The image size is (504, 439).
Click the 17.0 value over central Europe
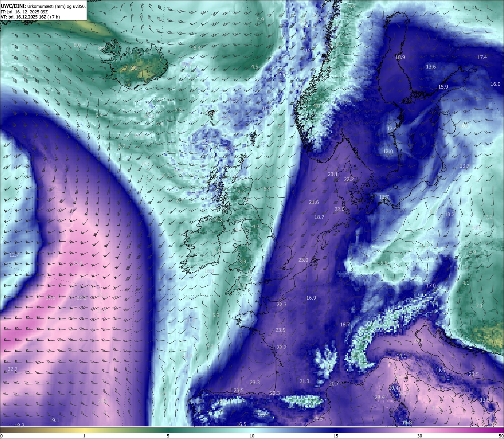coord(431,285)
